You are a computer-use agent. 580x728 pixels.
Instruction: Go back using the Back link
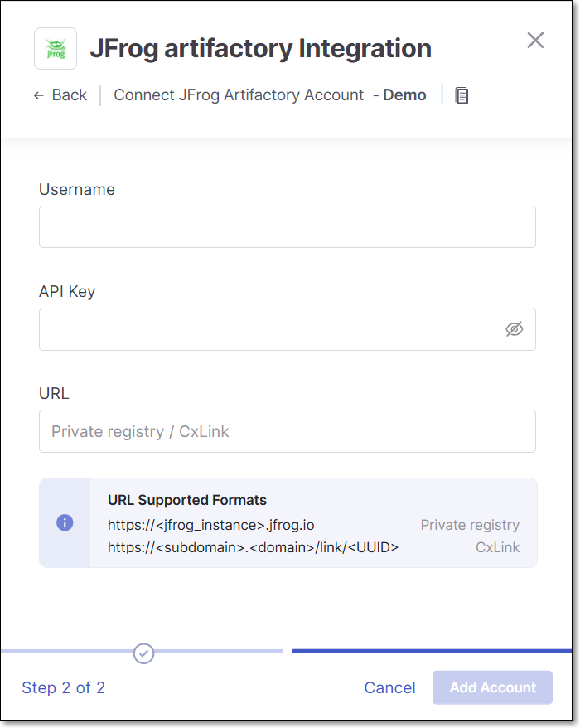pos(60,95)
